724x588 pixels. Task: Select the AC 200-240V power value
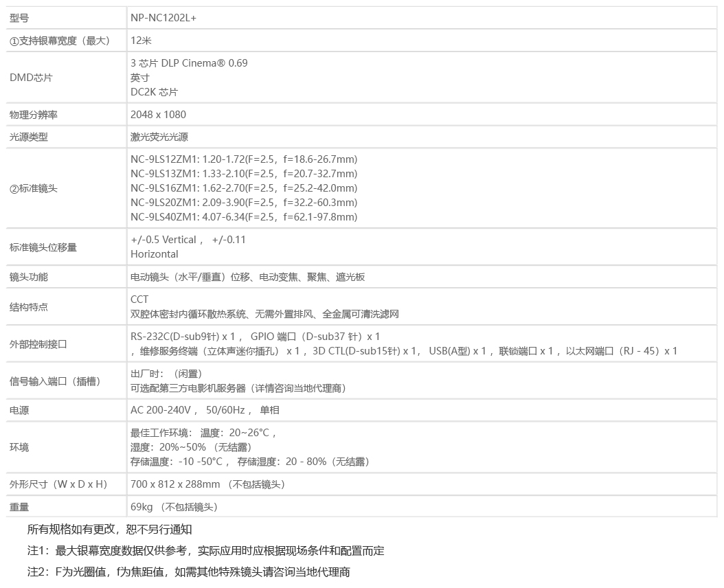point(161,410)
